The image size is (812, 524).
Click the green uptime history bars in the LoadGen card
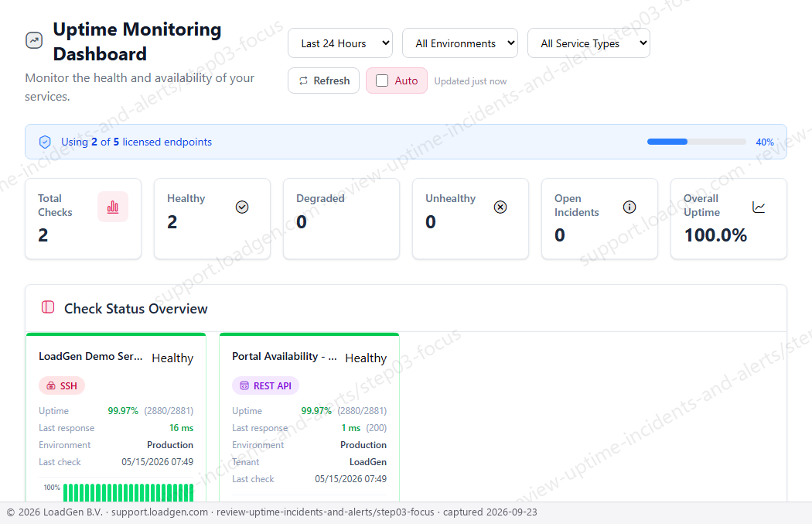(128, 492)
